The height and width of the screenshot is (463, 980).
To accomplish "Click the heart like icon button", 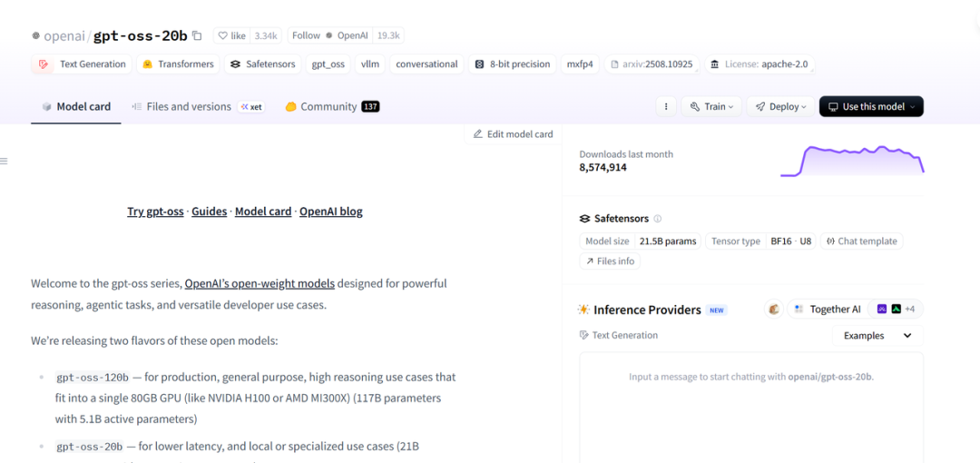I will (x=230, y=35).
